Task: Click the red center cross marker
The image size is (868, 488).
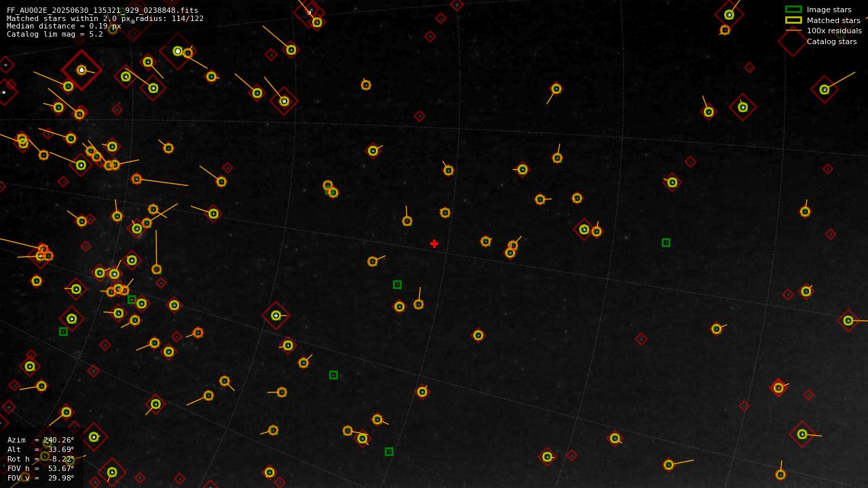Action: tap(434, 244)
